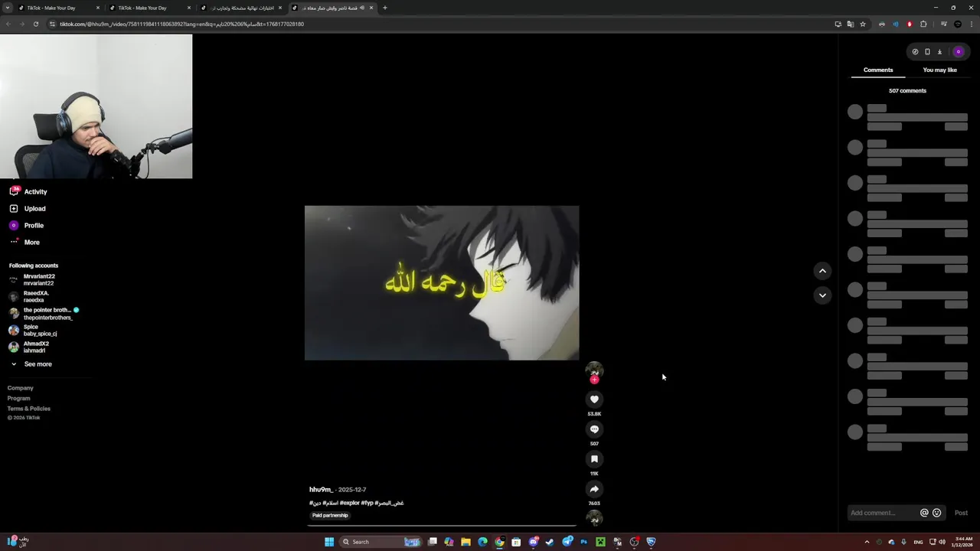Viewport: 980px width, 551px height.
Task: Open the spinning sound disc icon
Action: tap(594, 519)
